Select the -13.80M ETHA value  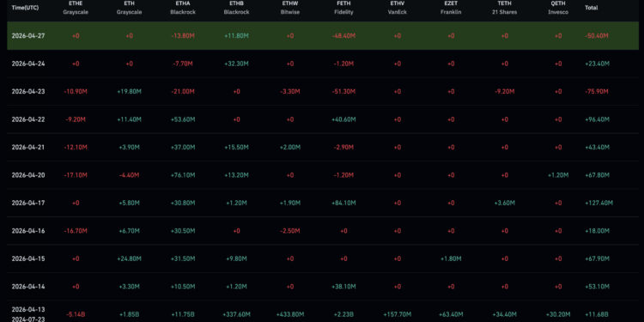click(183, 36)
